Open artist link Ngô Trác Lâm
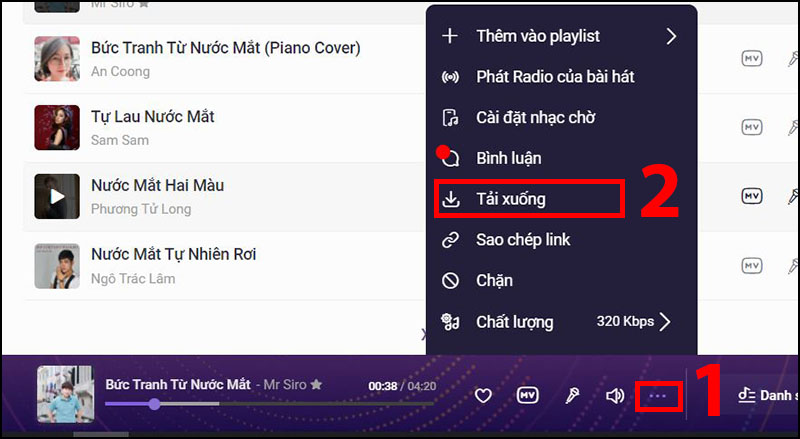The height and width of the screenshot is (439, 800). tap(133, 279)
